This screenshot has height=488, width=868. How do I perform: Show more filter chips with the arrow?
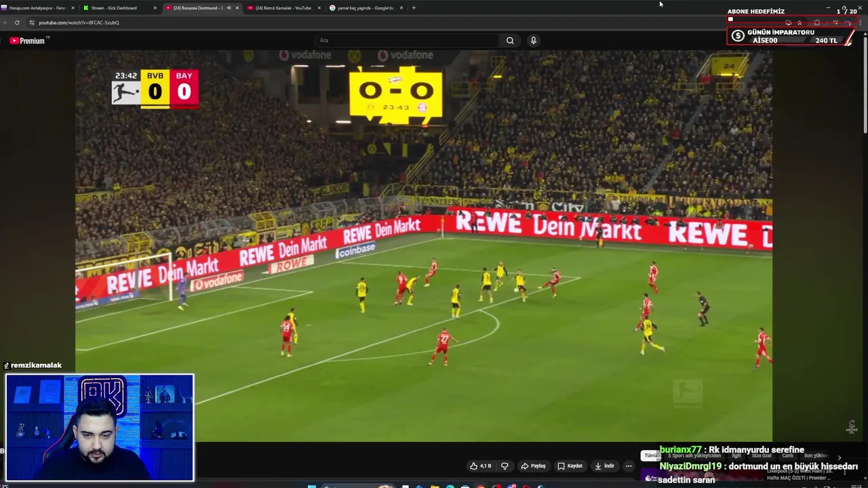[839, 457]
